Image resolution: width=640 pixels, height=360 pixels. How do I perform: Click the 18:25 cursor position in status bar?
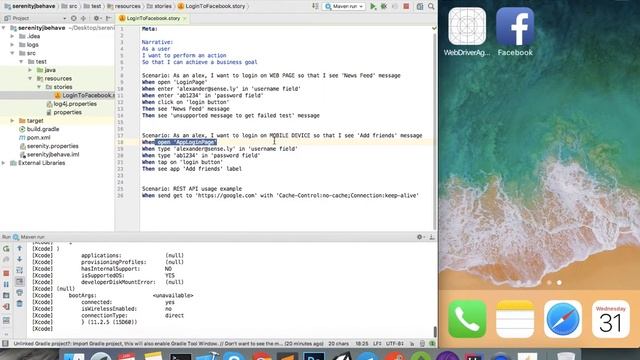362,344
